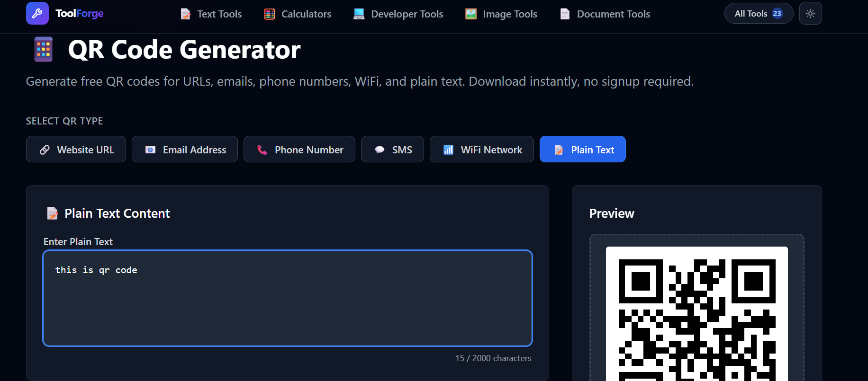
Task: Click the ToolForge wrench logo icon
Action: click(37, 13)
